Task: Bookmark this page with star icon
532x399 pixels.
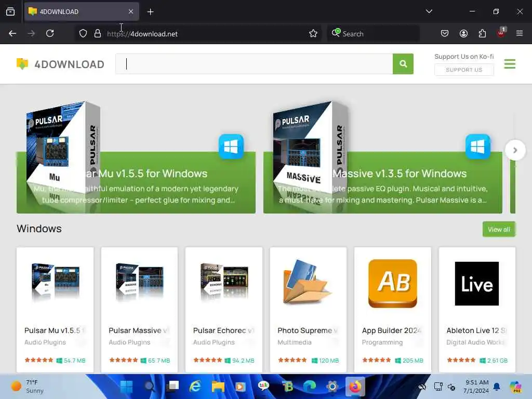Action: click(313, 34)
